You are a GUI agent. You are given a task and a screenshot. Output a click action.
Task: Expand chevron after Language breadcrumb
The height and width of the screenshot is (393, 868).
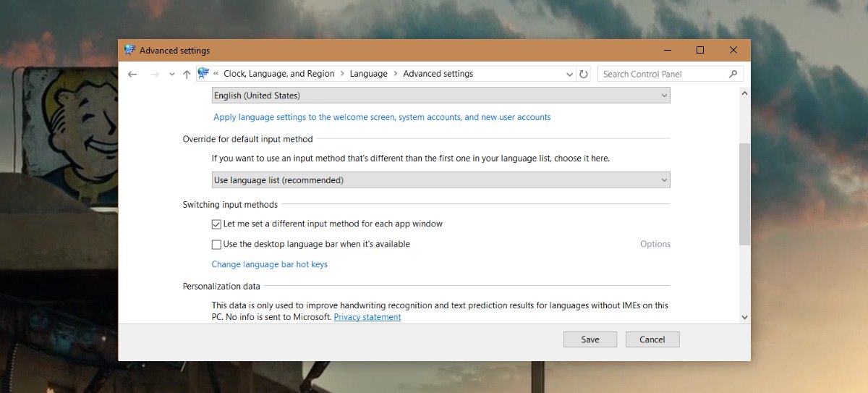(395, 74)
